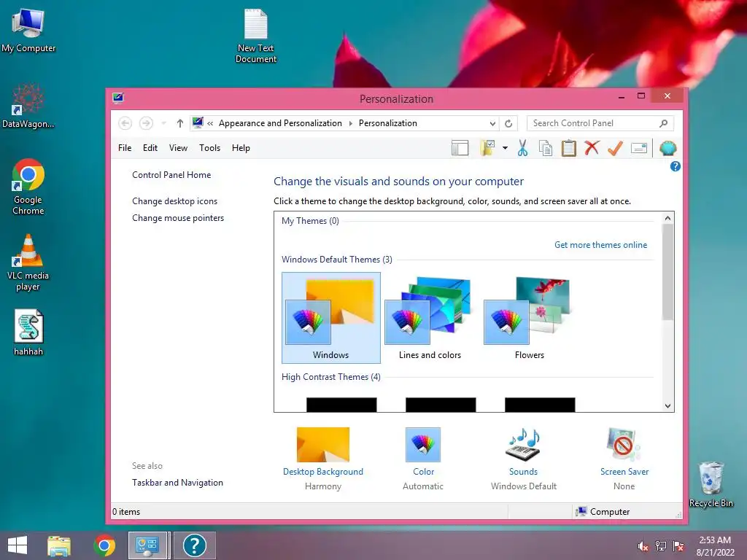Select the Flowers theme
747x560 pixels.
coord(530,318)
